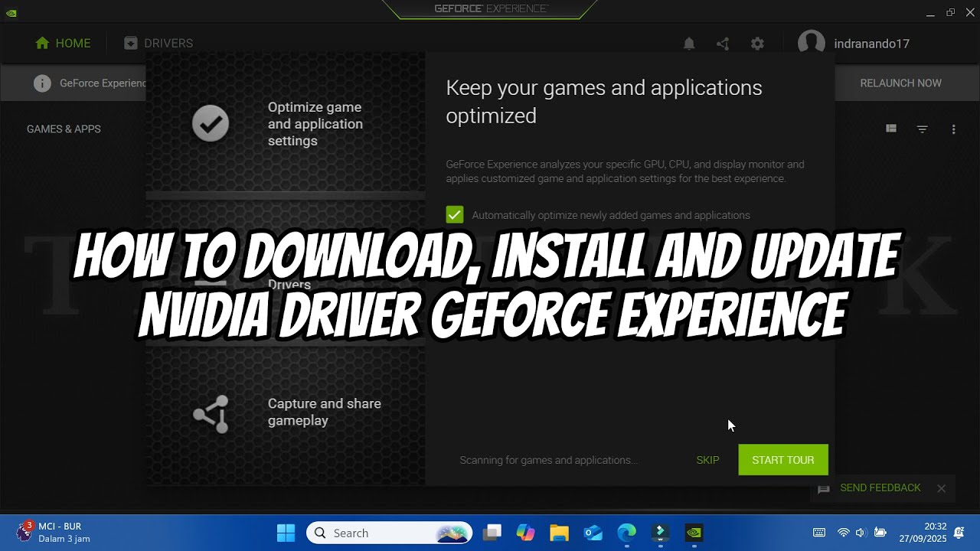The width and height of the screenshot is (980, 551).
Task: Open MCI - BUR match widget
Action: [54, 533]
